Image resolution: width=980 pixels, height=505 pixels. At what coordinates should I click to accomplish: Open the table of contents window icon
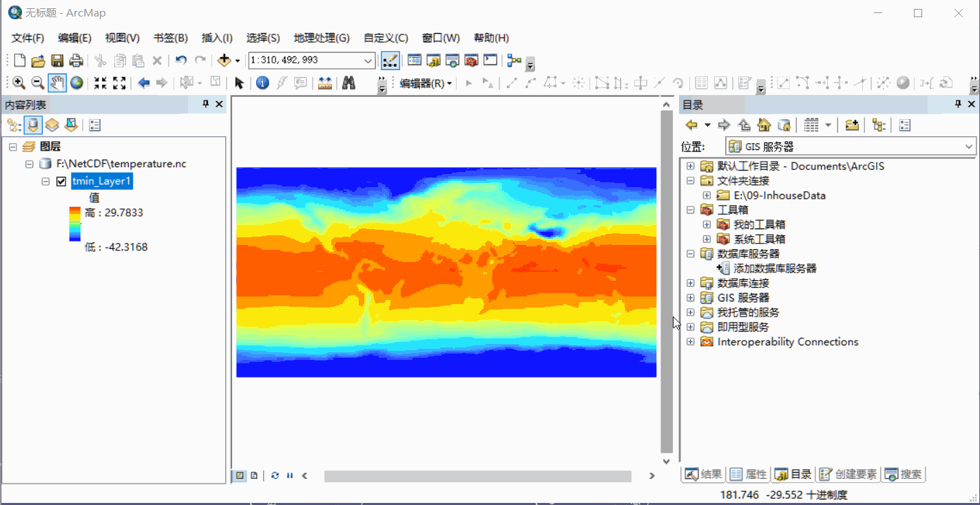(x=415, y=61)
